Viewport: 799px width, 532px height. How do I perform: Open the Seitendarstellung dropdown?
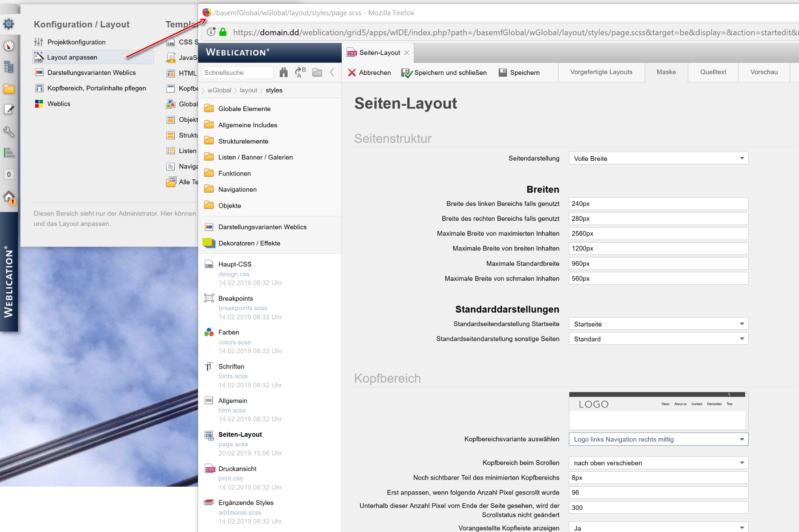(x=658, y=158)
